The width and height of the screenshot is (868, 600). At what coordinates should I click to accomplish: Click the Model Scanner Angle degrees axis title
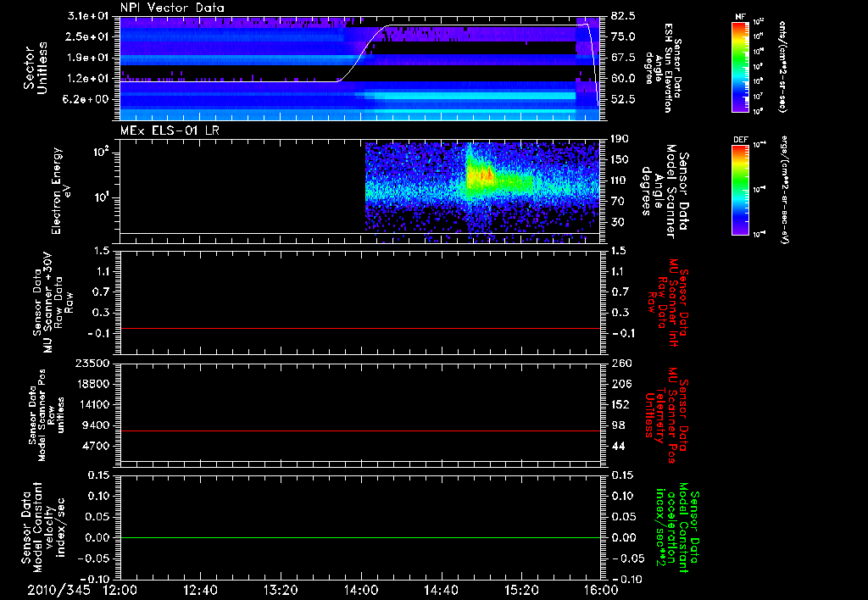pyautogui.click(x=666, y=192)
